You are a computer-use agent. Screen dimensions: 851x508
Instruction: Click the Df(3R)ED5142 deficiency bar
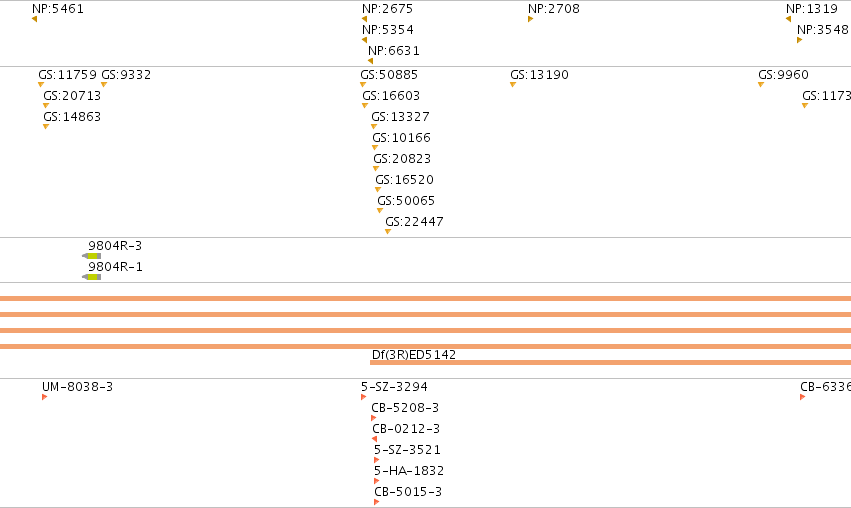[x=611, y=363]
